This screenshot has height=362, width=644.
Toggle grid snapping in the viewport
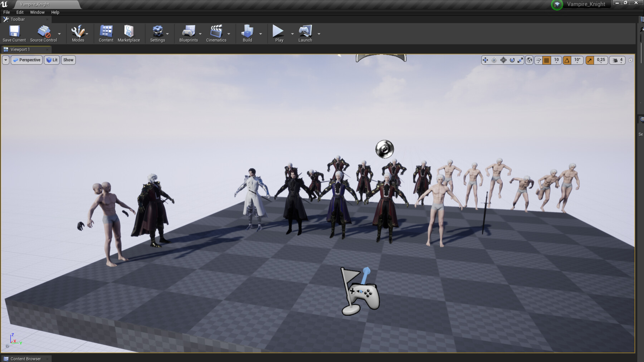546,60
